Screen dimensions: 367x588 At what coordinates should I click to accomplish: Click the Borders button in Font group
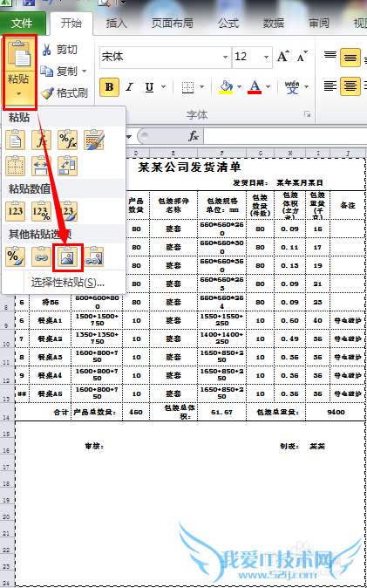click(187, 87)
